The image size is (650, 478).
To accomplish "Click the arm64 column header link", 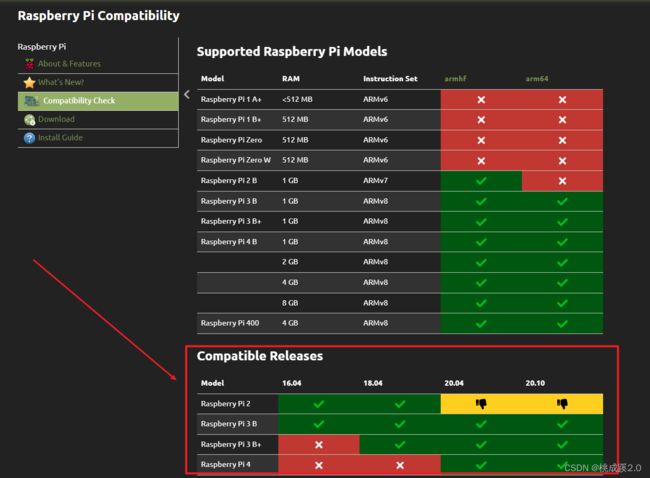I will (537, 78).
